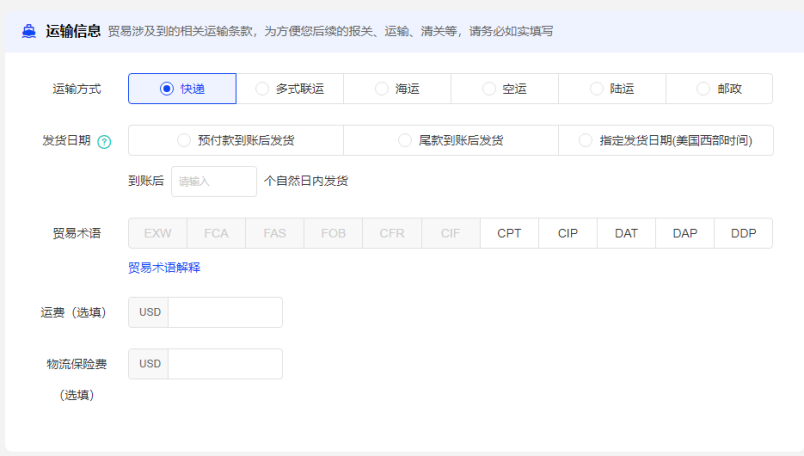Pick the DAT trade term
Screen dimensions: 804x456
coord(626,234)
